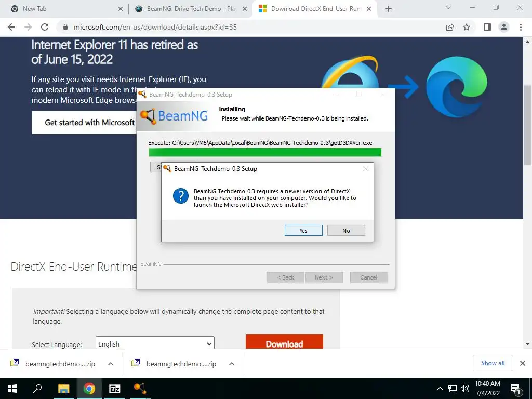Close the DirectX download tab

coord(369,9)
